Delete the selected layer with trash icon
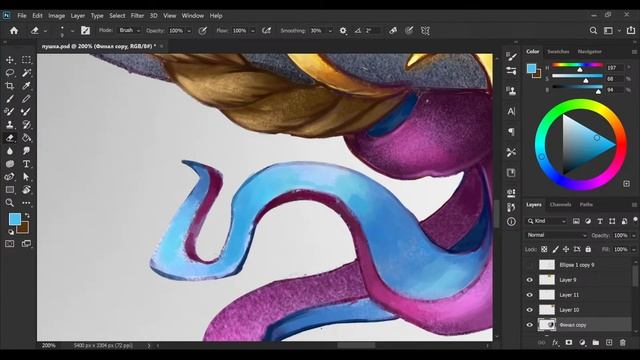The width and height of the screenshot is (640, 360). pos(622,343)
